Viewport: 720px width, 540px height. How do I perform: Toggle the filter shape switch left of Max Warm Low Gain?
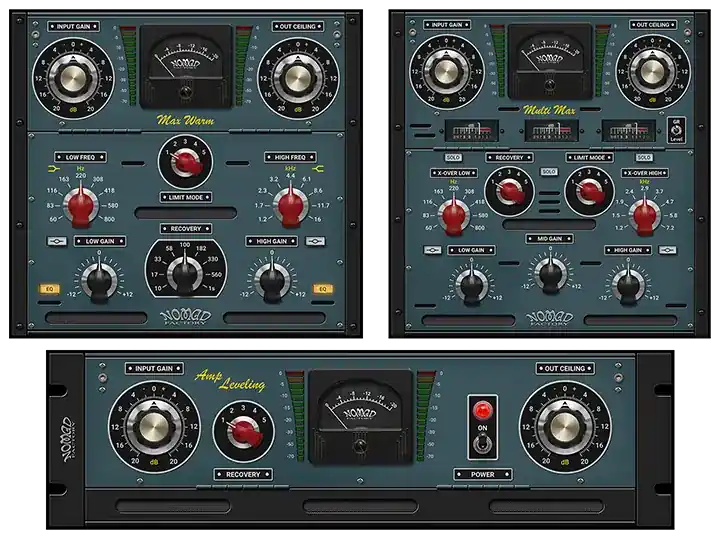[x=57, y=241]
